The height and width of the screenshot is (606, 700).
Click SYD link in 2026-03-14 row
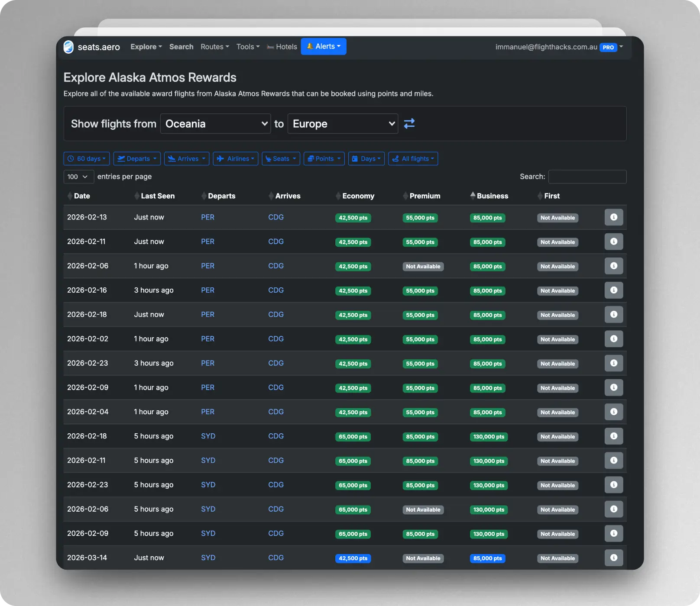click(208, 558)
